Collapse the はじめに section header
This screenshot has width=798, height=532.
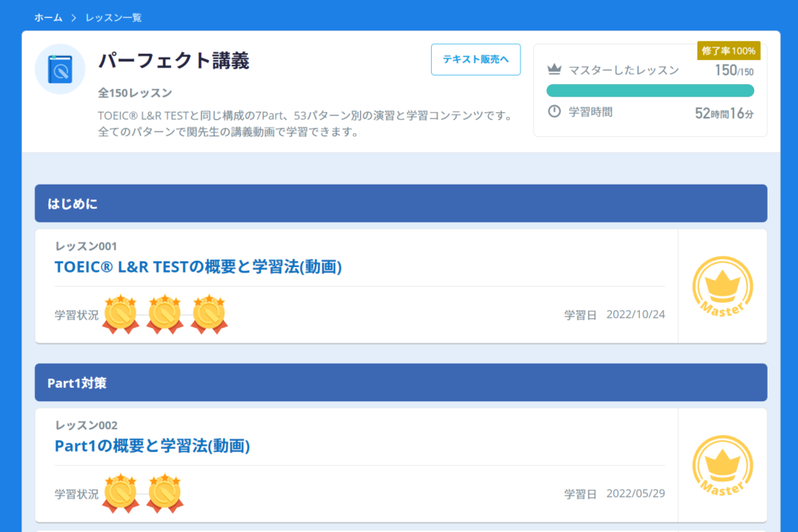click(401, 203)
